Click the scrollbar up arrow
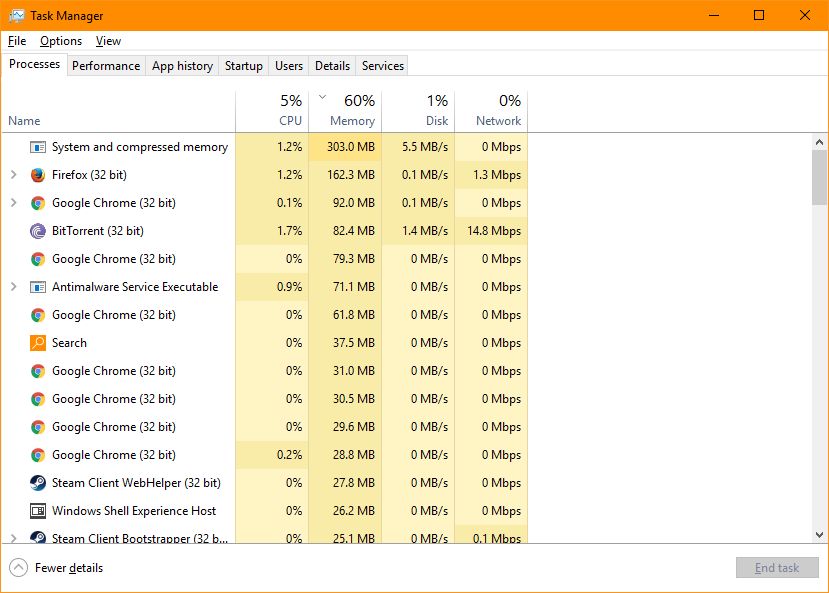This screenshot has height=593, width=829. click(819, 142)
